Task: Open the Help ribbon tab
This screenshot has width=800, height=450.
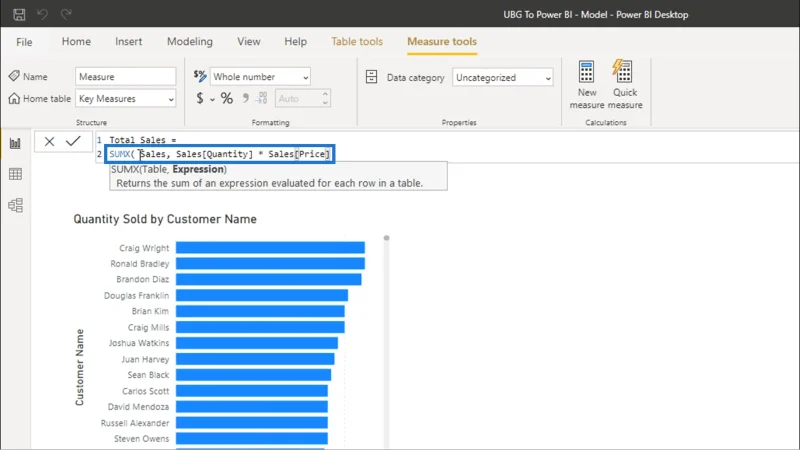Action: click(295, 41)
